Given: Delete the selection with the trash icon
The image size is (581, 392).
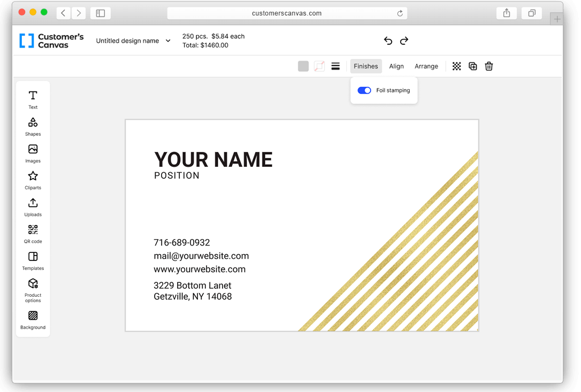Looking at the screenshot, I should [x=488, y=66].
